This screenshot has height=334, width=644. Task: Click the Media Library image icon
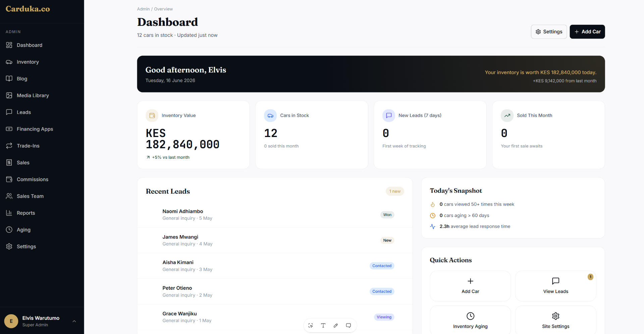tap(9, 95)
